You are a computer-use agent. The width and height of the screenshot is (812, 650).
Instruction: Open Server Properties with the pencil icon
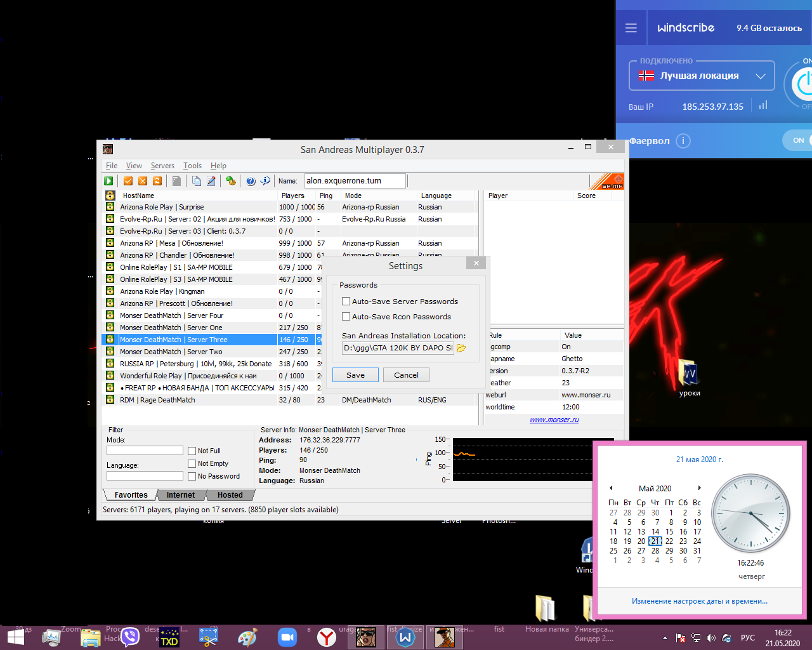click(211, 181)
